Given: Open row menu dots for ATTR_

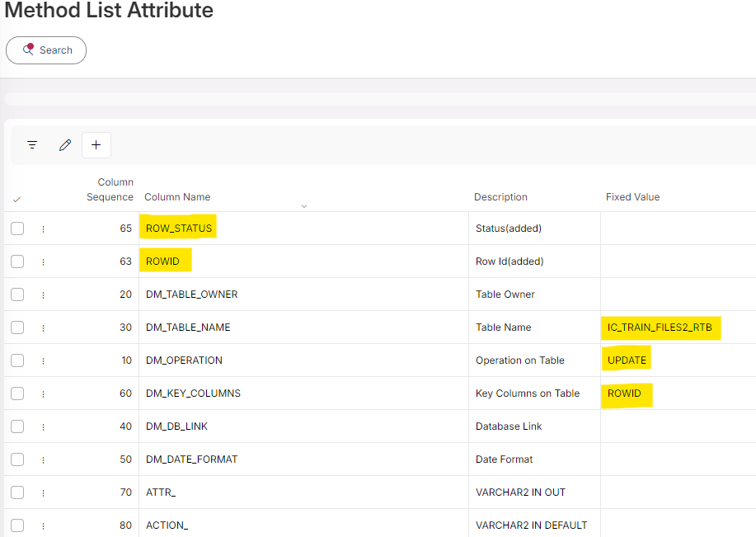Looking at the screenshot, I should [44, 493].
